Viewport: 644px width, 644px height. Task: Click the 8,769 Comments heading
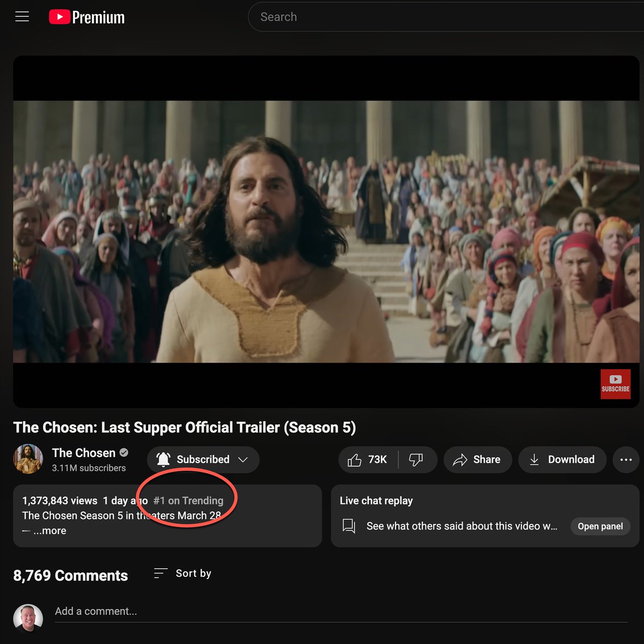tap(70, 576)
